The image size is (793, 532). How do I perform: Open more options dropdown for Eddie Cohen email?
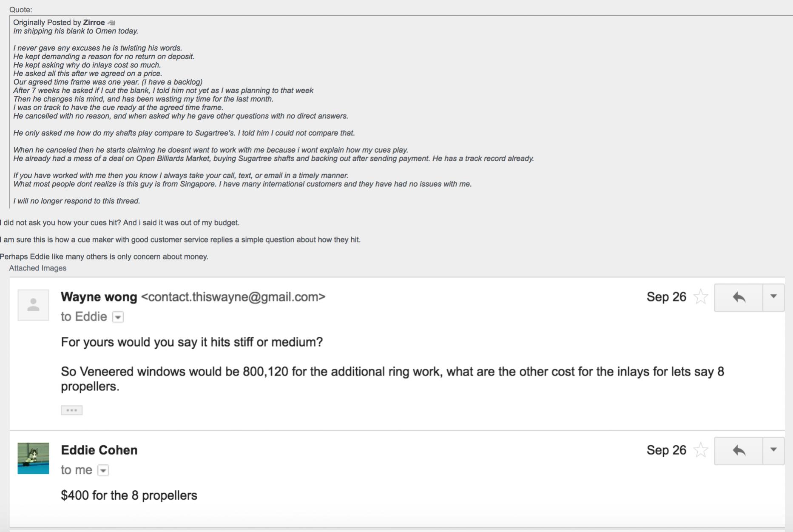773,451
